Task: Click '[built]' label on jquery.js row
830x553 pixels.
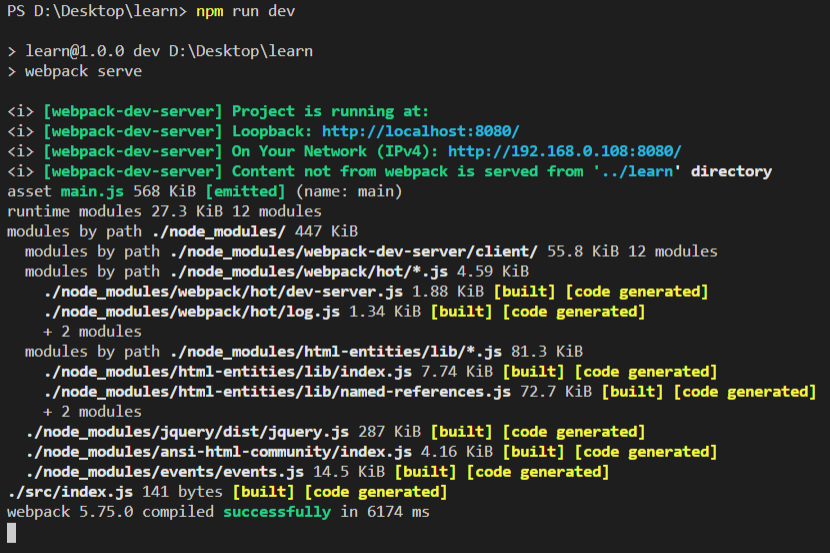Action: [462, 432]
